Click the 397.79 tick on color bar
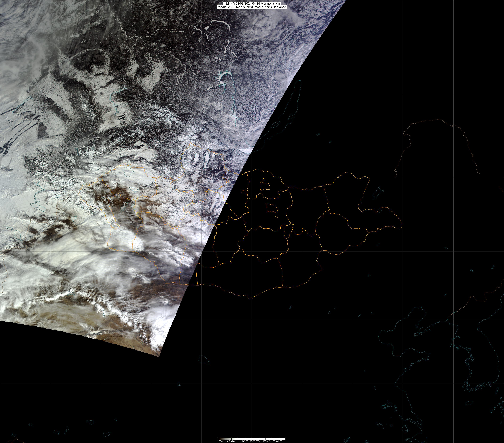This screenshot has height=443, width=504. pos(245,441)
